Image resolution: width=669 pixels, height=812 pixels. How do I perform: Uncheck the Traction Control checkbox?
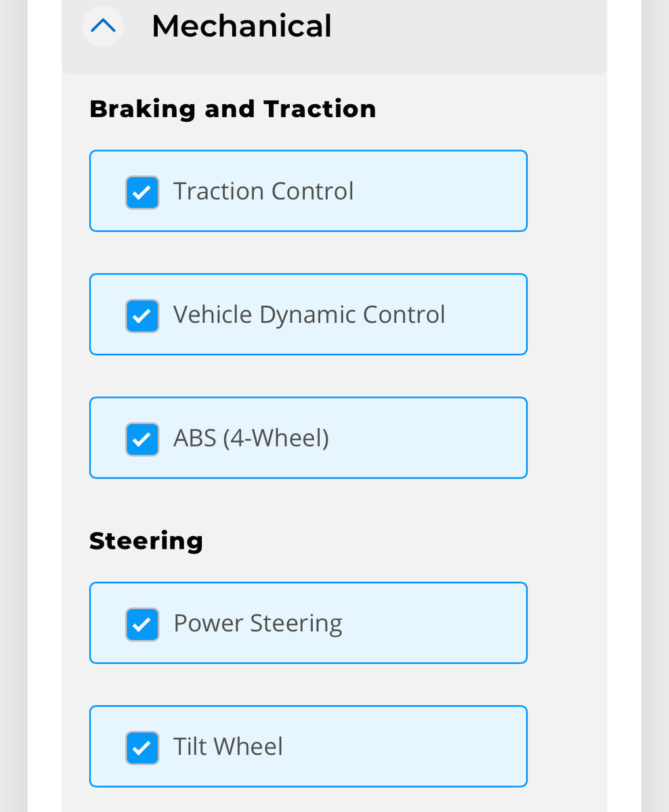[x=142, y=192]
